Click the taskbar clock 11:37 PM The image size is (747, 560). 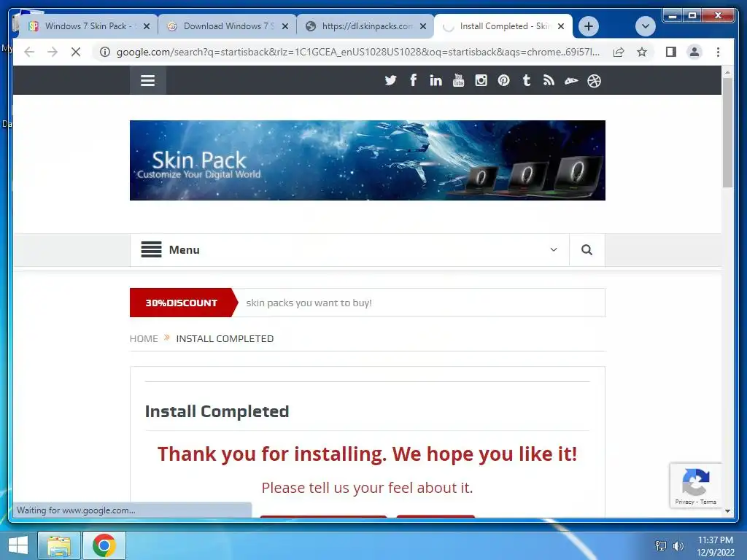715,540
